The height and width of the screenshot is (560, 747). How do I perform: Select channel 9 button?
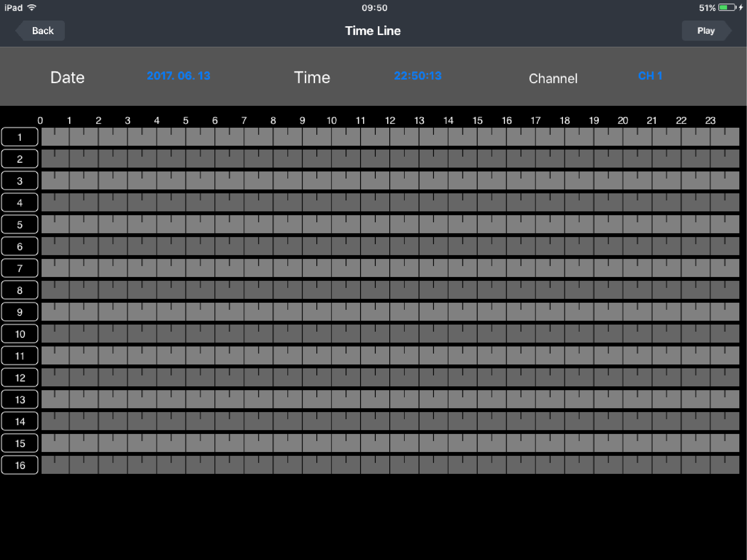coord(20,312)
